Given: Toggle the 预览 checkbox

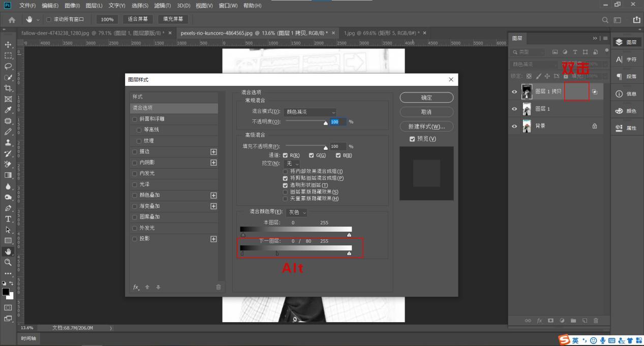Looking at the screenshot, I should (x=412, y=139).
